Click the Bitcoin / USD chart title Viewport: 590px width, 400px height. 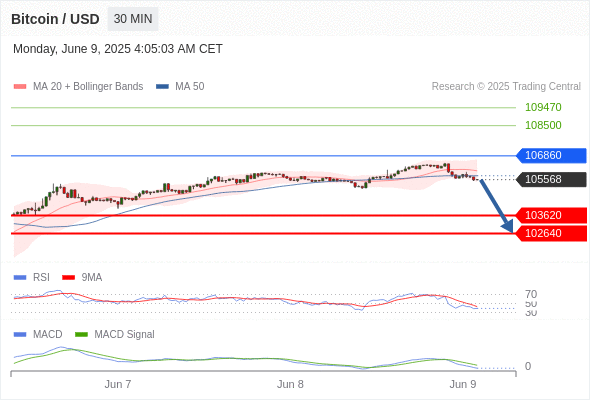click(55, 19)
